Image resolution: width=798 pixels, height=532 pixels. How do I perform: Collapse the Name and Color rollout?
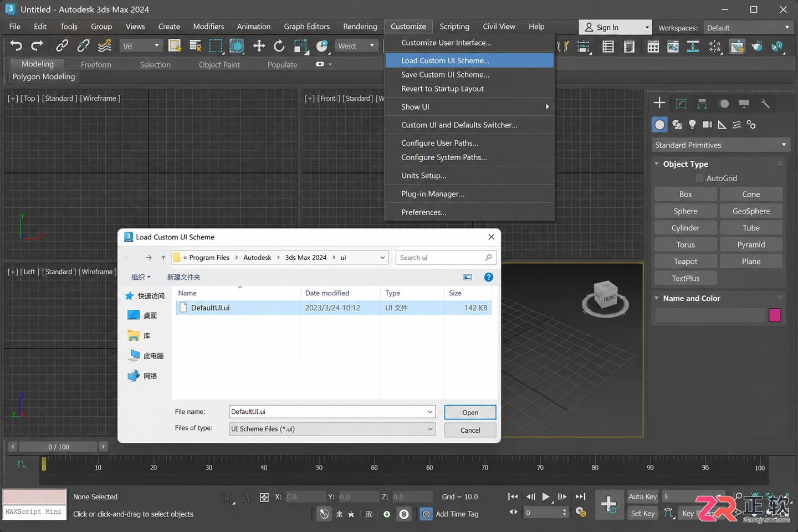(x=657, y=298)
